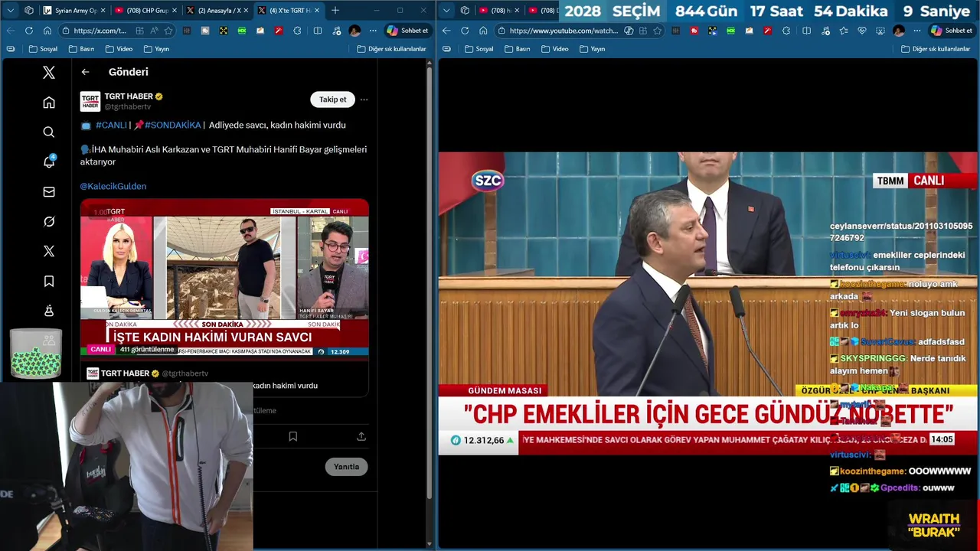Open Browser essentials heart icon in right browser
The height and width of the screenshot is (551, 980).
point(861,31)
